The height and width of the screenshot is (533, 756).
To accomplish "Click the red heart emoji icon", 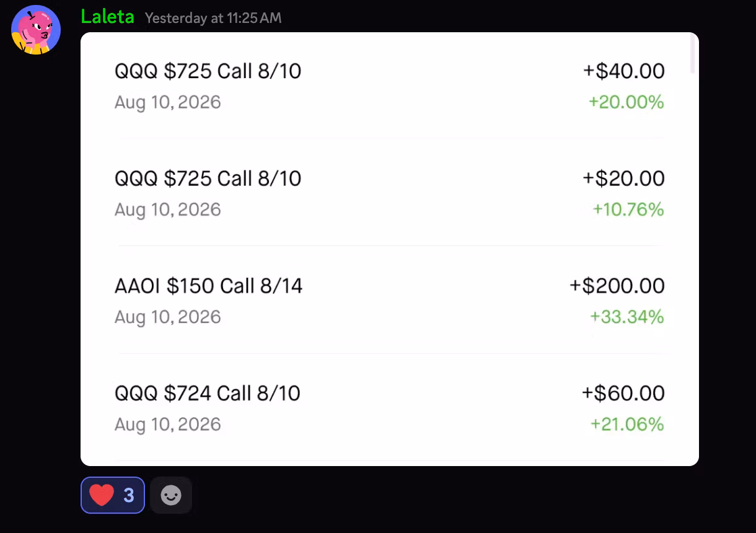I will click(x=102, y=495).
